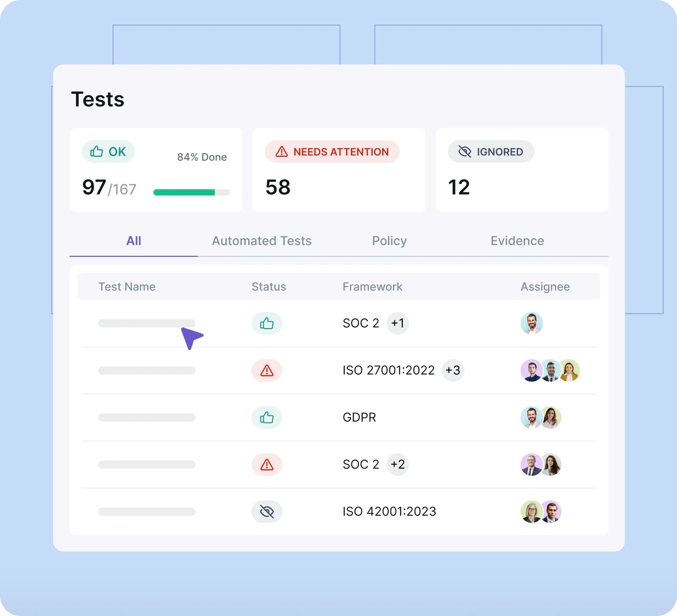Viewport: 677px width, 616px height.
Task: Open the Policy tab
Action: pyautogui.click(x=389, y=241)
